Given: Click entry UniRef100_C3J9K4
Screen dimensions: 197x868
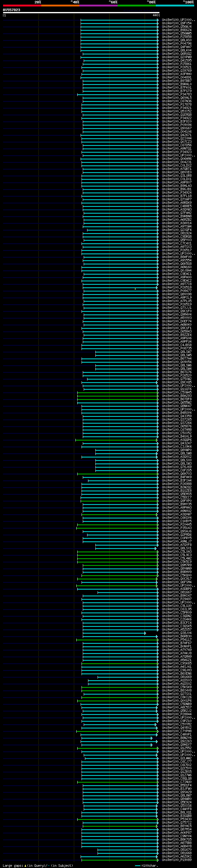Looking at the screenshot, I should pyautogui.click(x=177, y=446).
